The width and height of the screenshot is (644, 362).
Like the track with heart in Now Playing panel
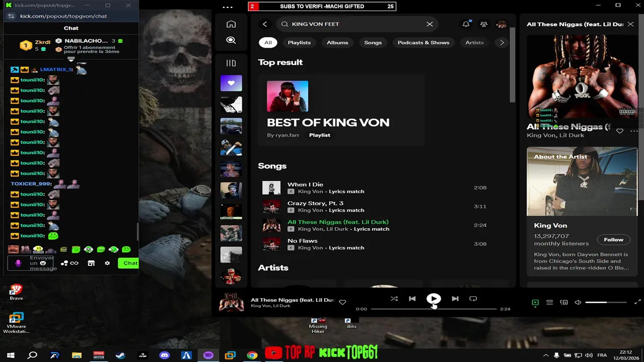[x=620, y=131]
